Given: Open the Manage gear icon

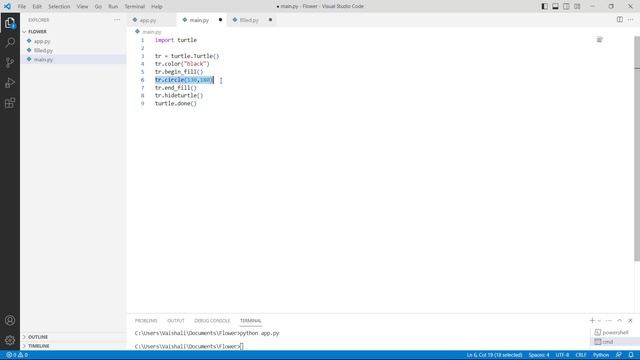Looking at the screenshot, I should 10,340.
